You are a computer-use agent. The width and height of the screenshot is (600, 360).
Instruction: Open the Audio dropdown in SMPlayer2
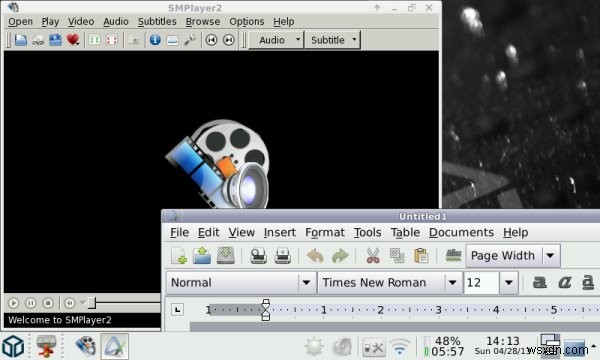click(276, 40)
